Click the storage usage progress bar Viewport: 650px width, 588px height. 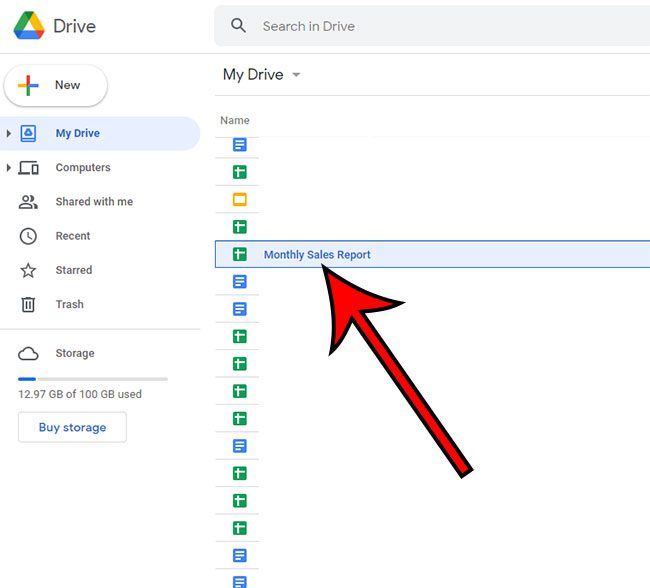tap(92, 379)
